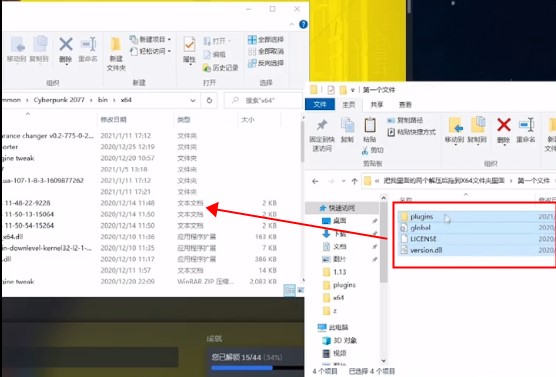Click the search x64 input box
The image size is (556, 377).
(x=263, y=100)
